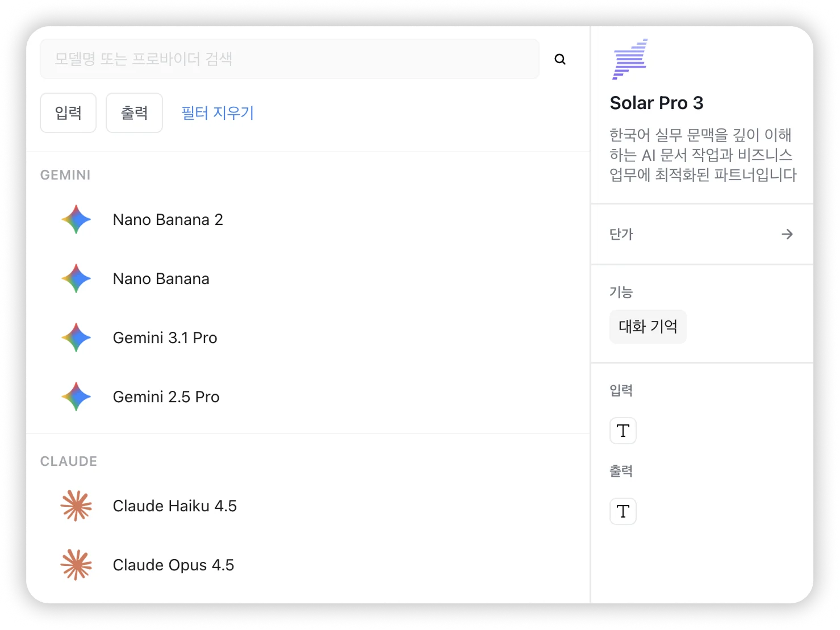Screen dimensions: 840x630
Task: Click the 필터 지우기 link
Action: tap(218, 113)
